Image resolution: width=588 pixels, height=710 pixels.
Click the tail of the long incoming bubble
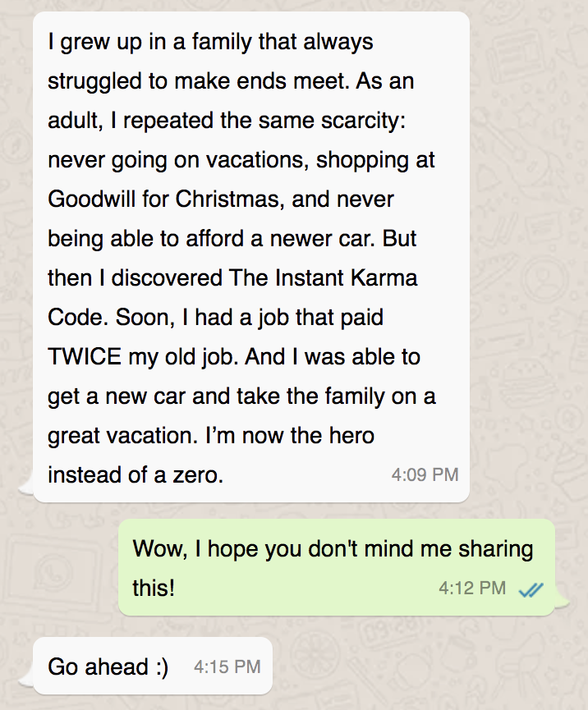[27, 491]
